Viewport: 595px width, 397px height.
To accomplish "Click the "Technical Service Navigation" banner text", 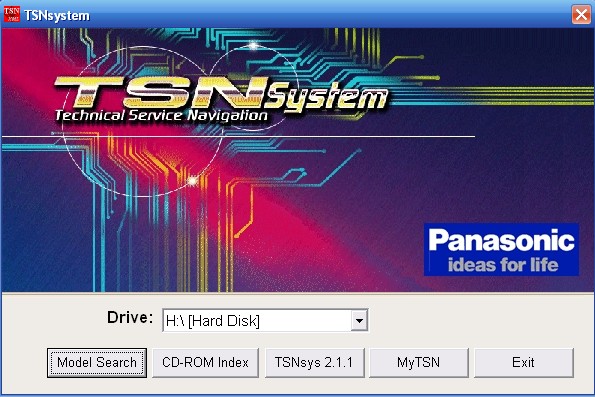I will [161, 115].
